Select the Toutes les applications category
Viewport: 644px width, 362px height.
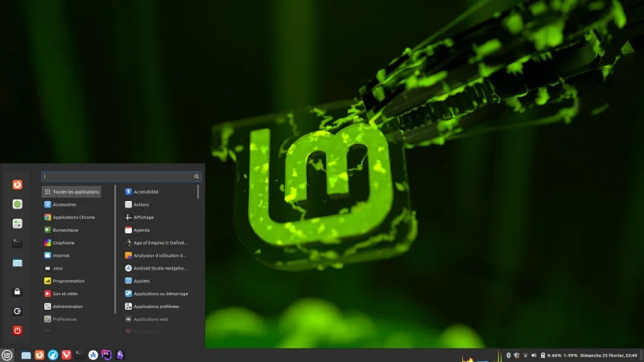click(72, 191)
